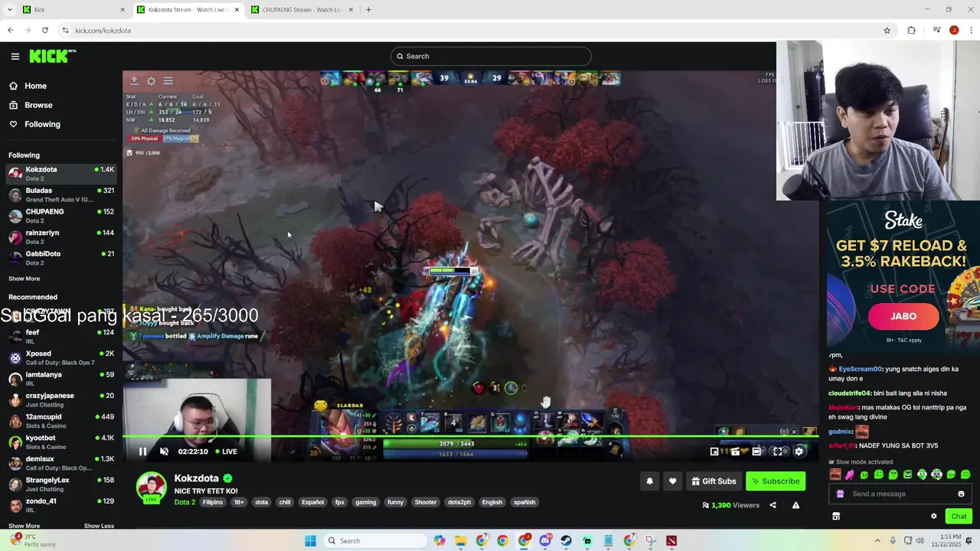
Task: Click the Gift Subs button
Action: click(714, 481)
